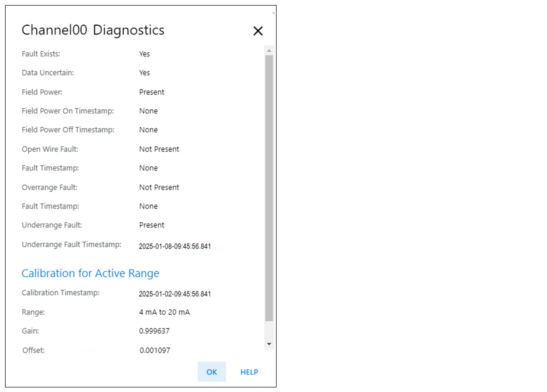Click the Calibration for Active Range heading
The image size is (547, 392).
click(90, 273)
